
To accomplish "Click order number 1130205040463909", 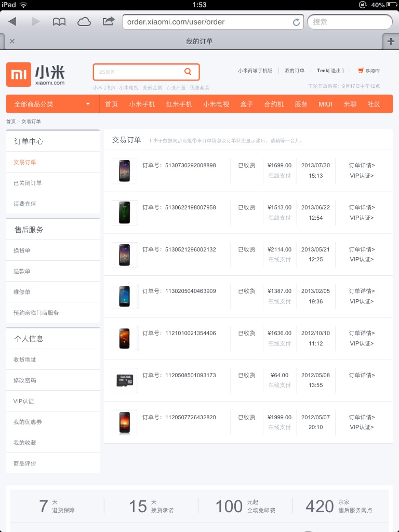I will click(x=190, y=291).
